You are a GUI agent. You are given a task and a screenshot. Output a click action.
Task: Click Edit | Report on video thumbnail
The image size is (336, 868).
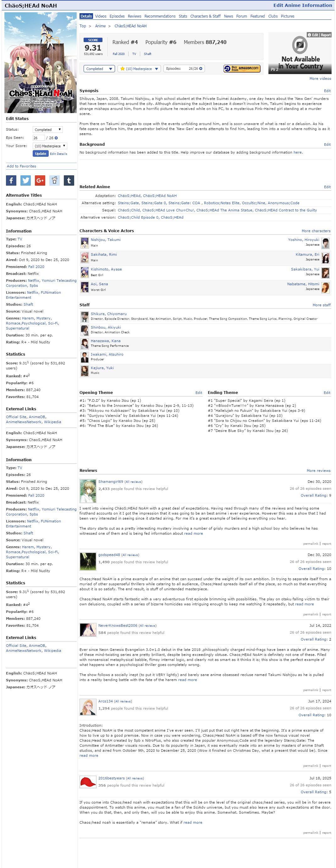[319, 35]
